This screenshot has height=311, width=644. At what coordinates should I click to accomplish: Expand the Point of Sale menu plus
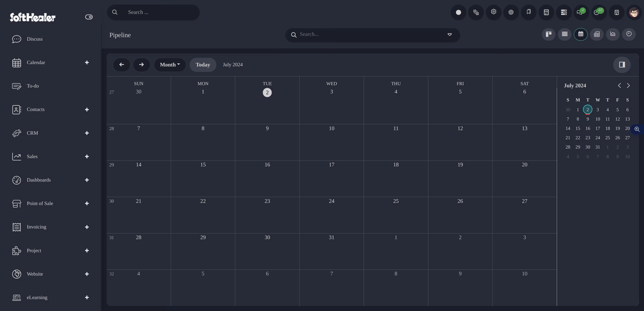point(87,204)
